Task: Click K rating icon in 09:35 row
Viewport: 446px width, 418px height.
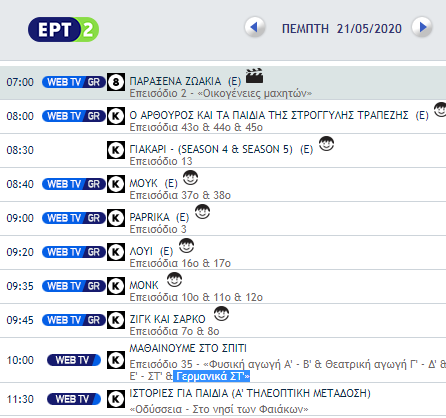Action: (x=116, y=286)
